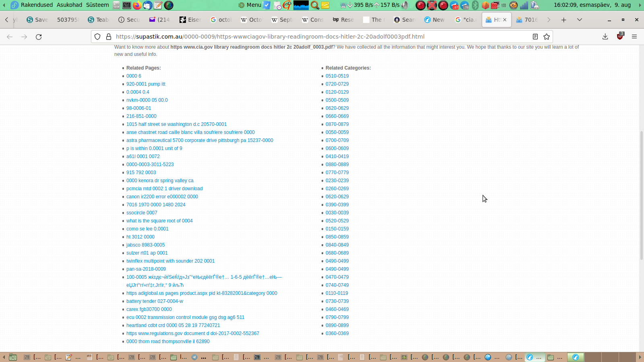
Task: Click the Bluetooth tray icon
Action: click(475, 5)
